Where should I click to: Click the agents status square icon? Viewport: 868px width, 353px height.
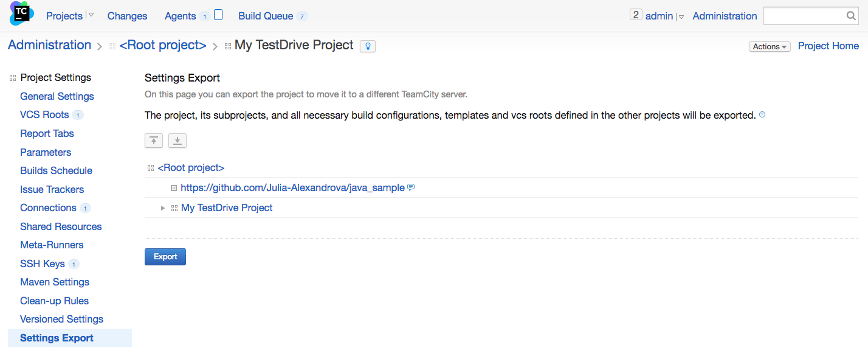pos(218,15)
